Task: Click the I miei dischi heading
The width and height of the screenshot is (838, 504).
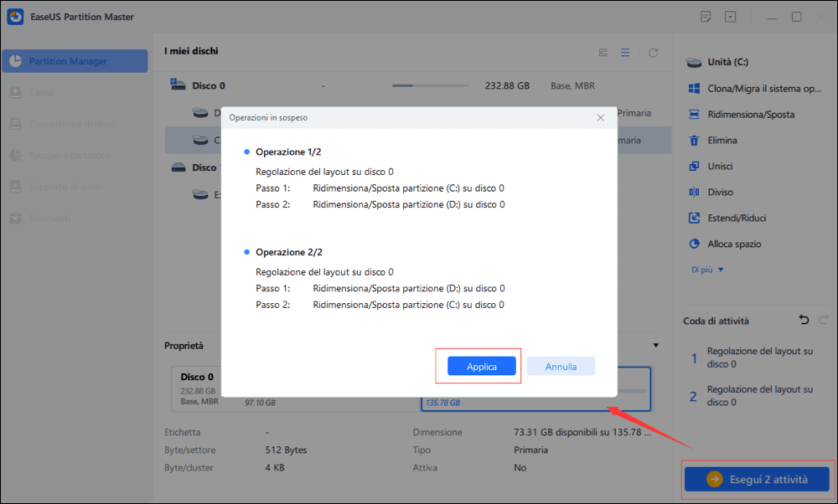Action: point(191,51)
